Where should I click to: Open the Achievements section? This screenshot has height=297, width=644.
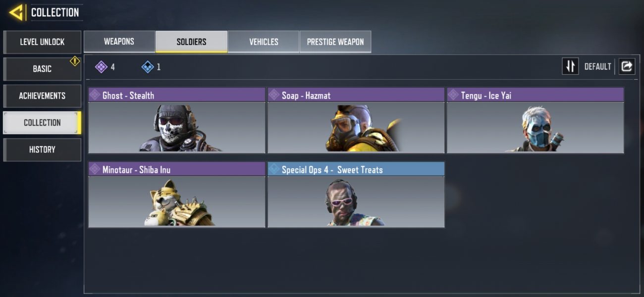click(42, 96)
